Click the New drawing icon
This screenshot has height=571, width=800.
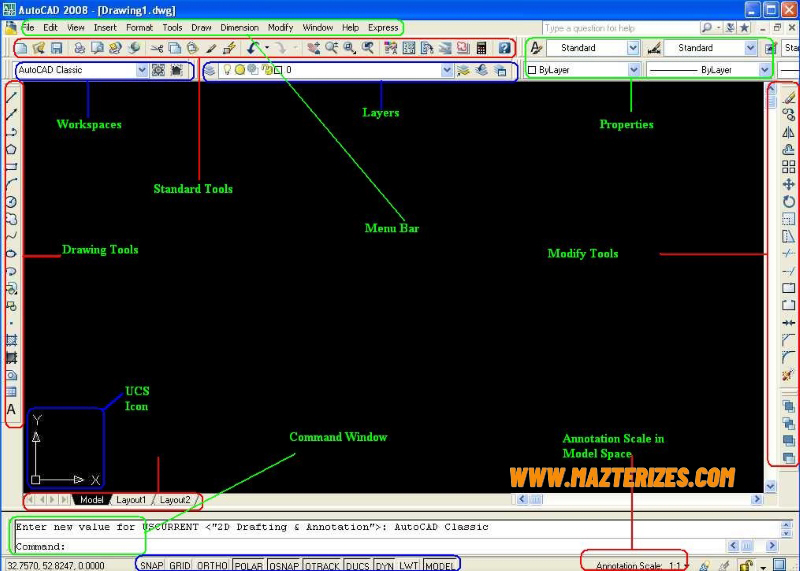21,48
